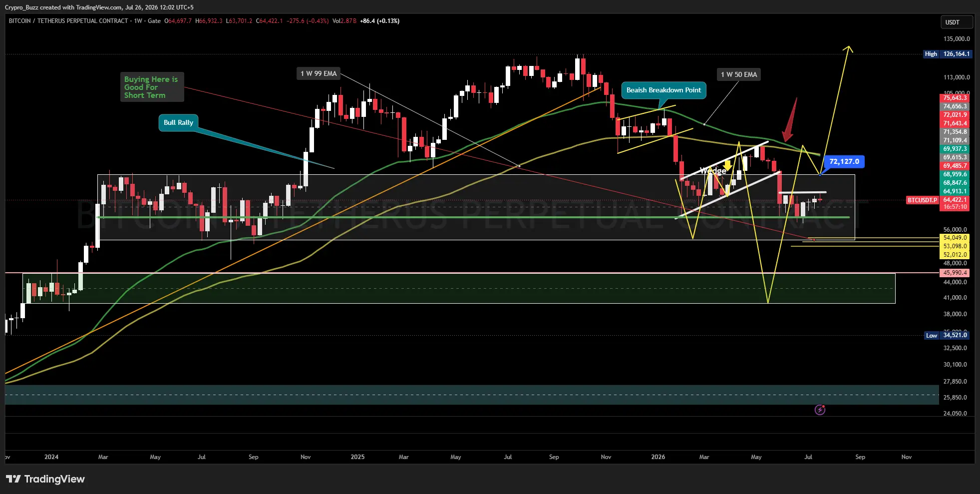Click the 135,000.0 price axis tick
The width and height of the screenshot is (980, 494).
pyautogui.click(x=957, y=39)
